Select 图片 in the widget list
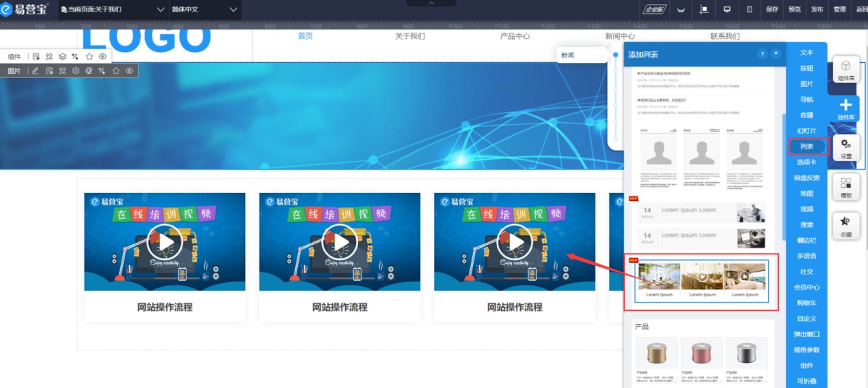This screenshot has width=868, height=388. pyautogui.click(x=807, y=84)
